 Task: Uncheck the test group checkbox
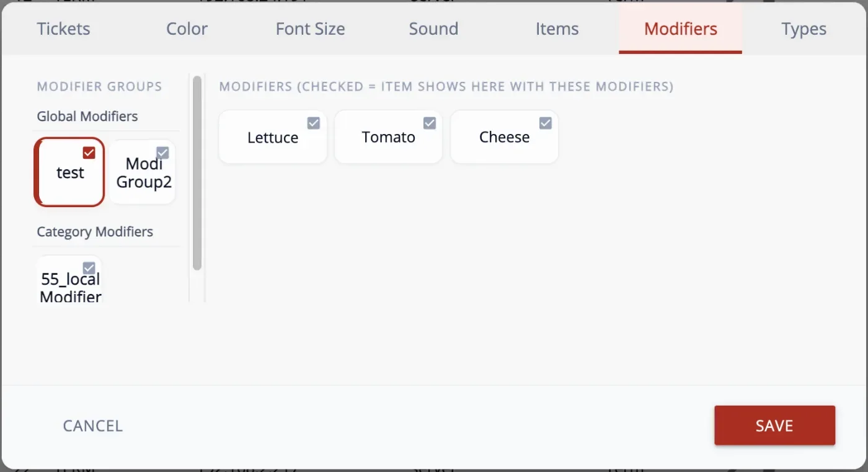(x=89, y=153)
